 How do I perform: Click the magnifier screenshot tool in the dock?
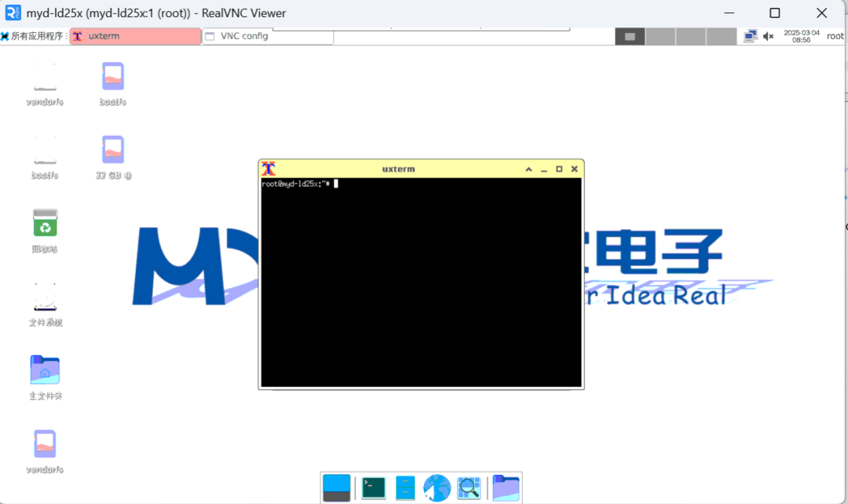coord(469,487)
